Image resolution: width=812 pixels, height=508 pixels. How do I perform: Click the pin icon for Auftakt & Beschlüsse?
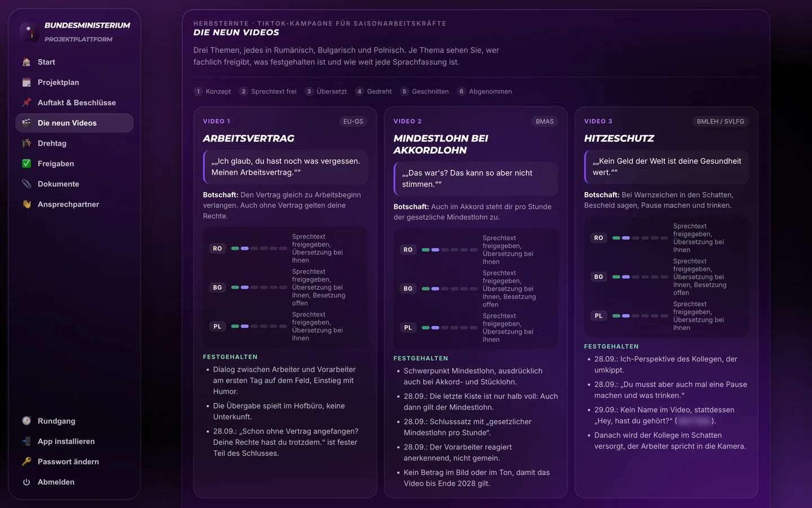coord(27,103)
